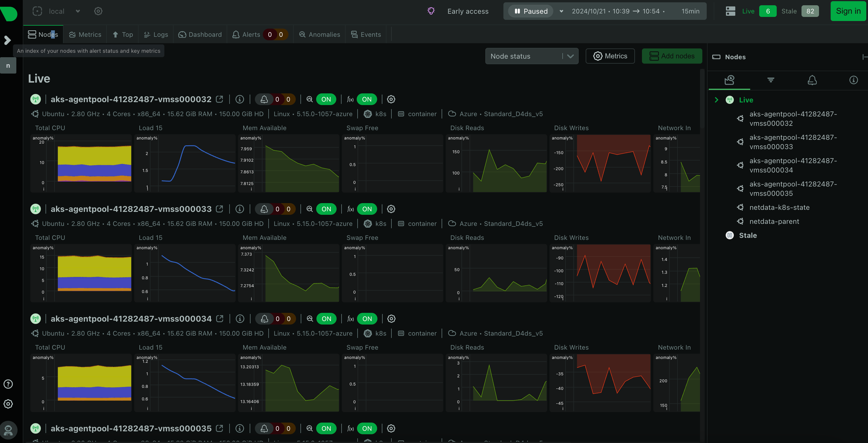Click the Total CPU chart of vmss000032

81,163
